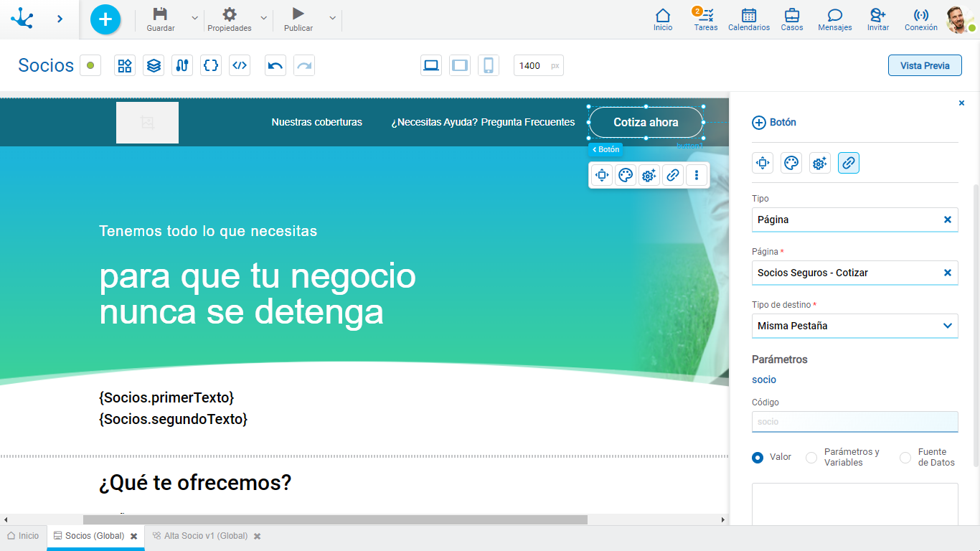Viewport: 980px width, 551px height.
Task: Select the Valor radio button
Action: click(x=758, y=457)
